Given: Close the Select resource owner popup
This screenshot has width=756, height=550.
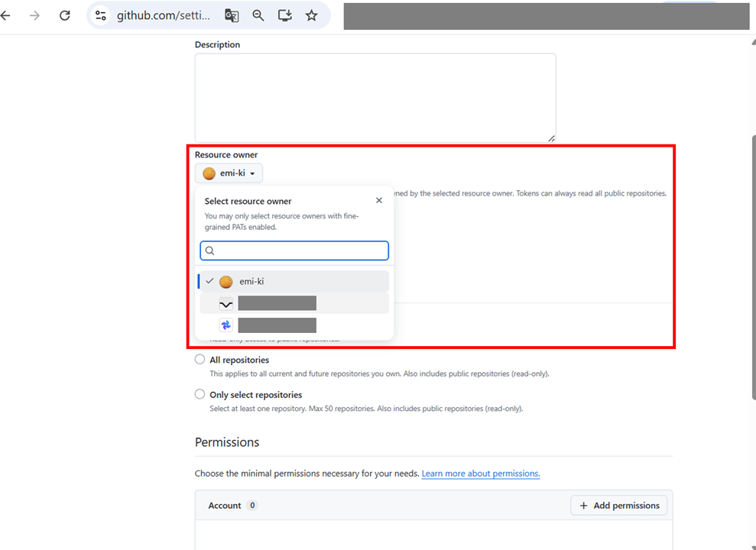Looking at the screenshot, I should tap(379, 200).
